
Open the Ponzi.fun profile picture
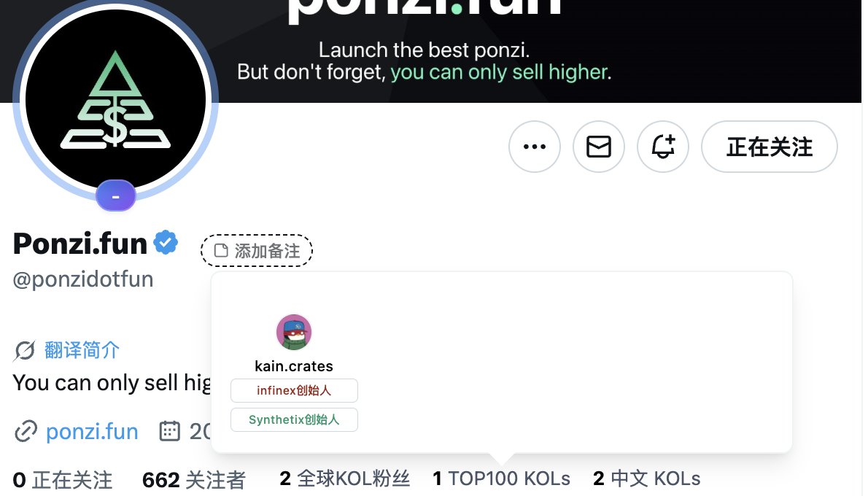point(116,100)
